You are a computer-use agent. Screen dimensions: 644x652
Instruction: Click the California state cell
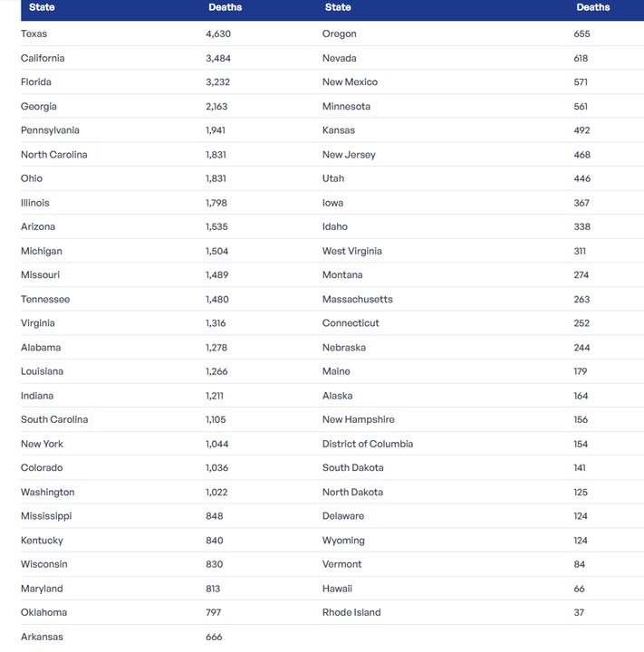[x=43, y=58]
